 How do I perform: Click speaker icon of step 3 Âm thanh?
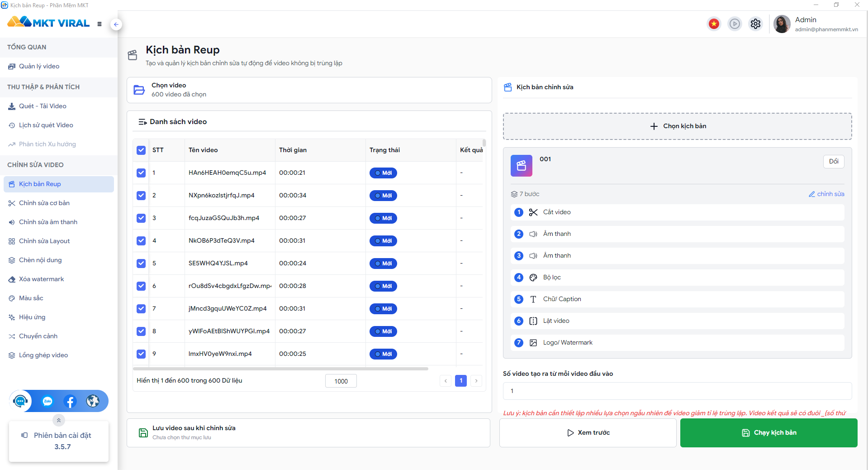pyautogui.click(x=533, y=256)
